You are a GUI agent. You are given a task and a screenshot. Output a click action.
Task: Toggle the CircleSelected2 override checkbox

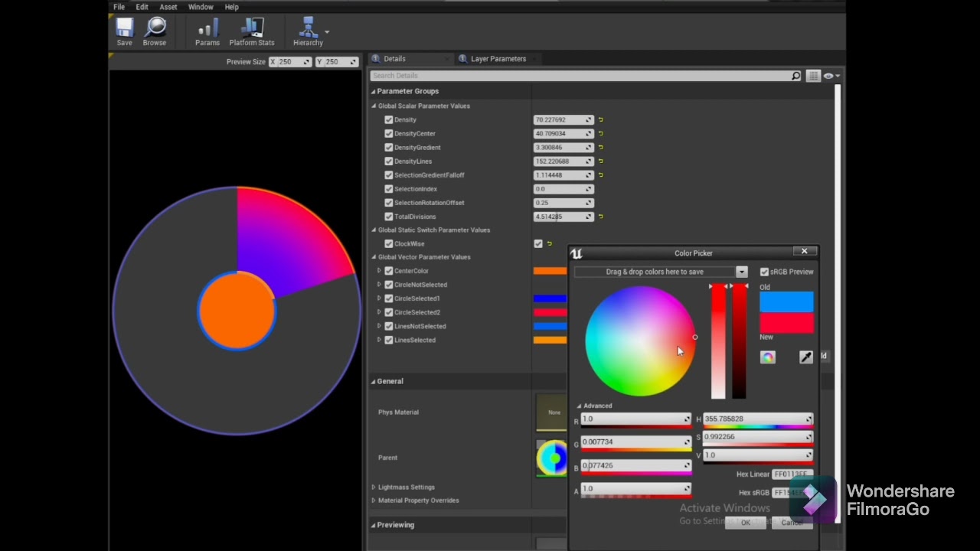[x=389, y=312]
